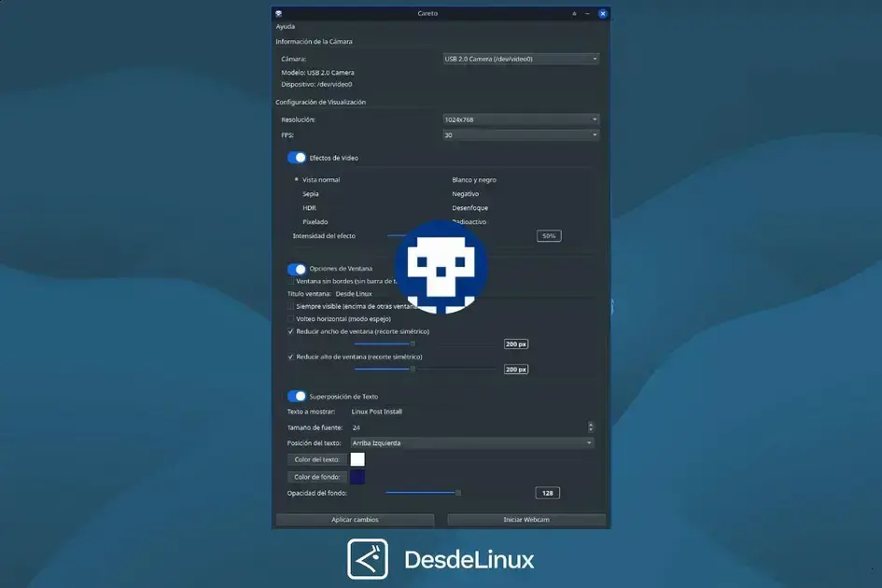
Task: Toggle the Opciones de Ventana switch
Action: coord(297,269)
